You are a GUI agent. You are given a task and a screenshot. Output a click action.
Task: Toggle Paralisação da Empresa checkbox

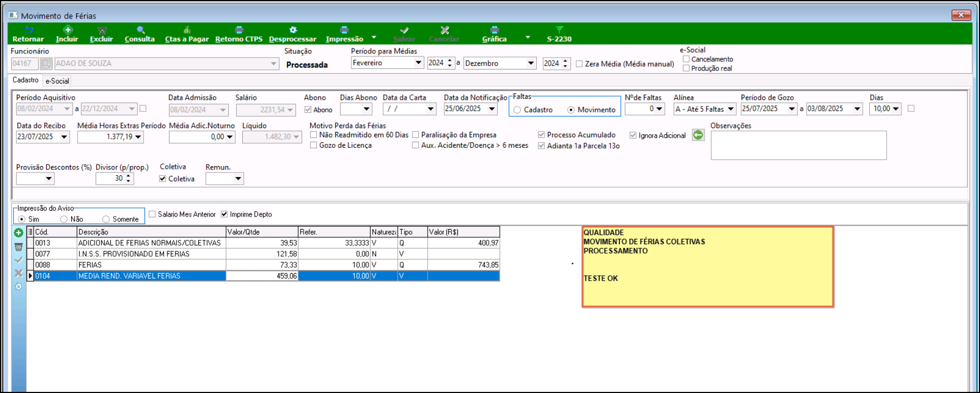click(416, 135)
